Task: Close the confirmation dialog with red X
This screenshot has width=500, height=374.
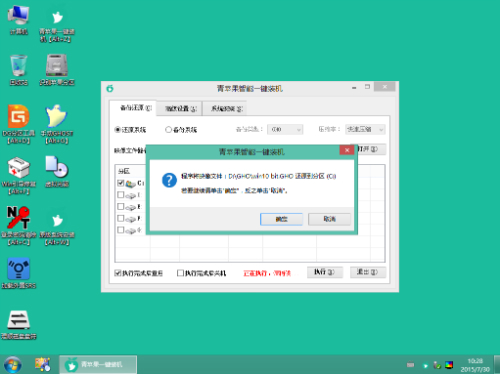Action: (347, 150)
